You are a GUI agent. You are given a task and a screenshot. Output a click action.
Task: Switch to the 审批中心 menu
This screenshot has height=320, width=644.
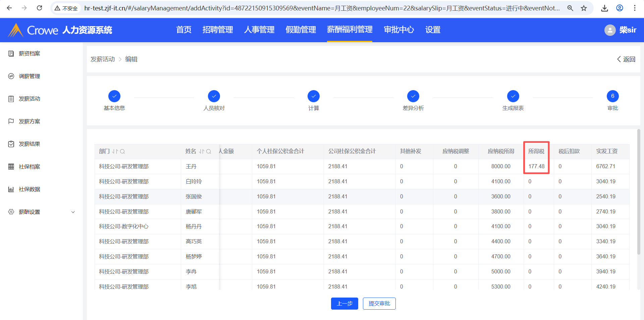click(398, 30)
